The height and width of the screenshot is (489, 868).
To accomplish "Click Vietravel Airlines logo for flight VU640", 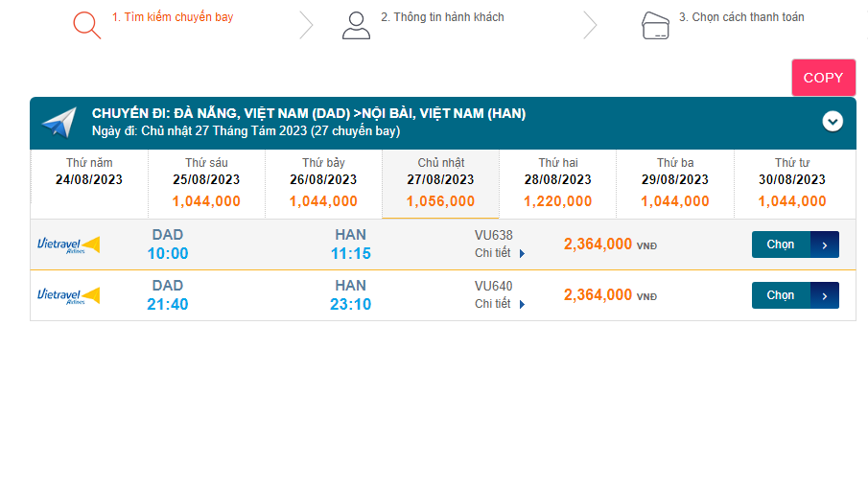I will 68,295.
